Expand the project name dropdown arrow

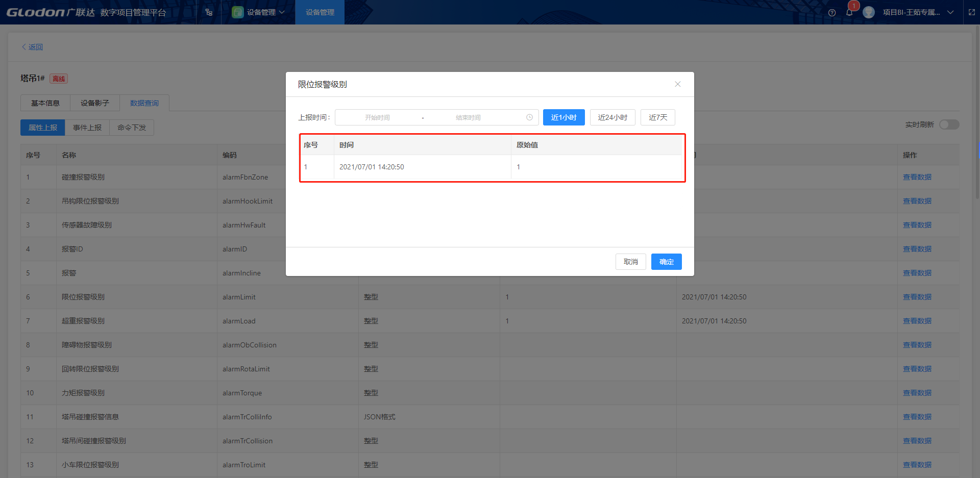pos(950,12)
